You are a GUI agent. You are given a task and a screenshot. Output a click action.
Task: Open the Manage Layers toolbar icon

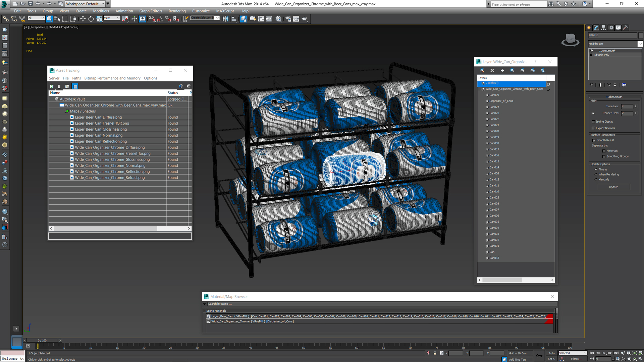pos(243,19)
